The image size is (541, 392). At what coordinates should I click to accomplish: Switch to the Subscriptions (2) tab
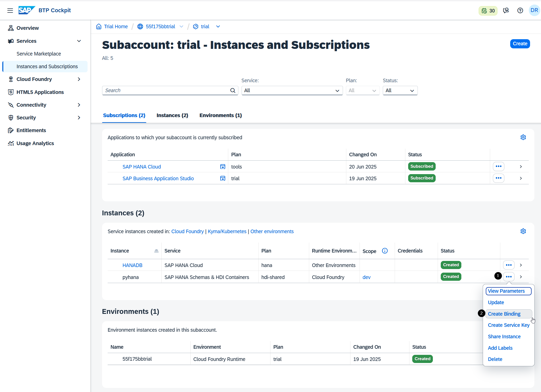(x=124, y=115)
